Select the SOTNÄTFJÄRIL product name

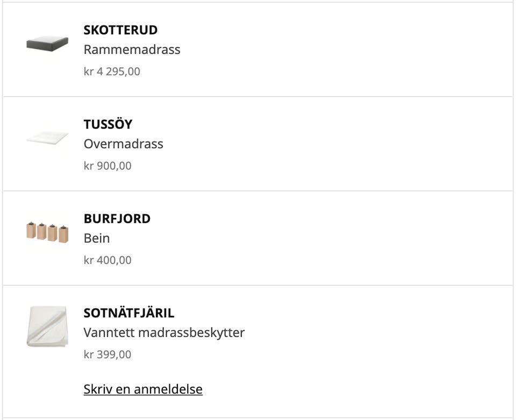click(129, 313)
